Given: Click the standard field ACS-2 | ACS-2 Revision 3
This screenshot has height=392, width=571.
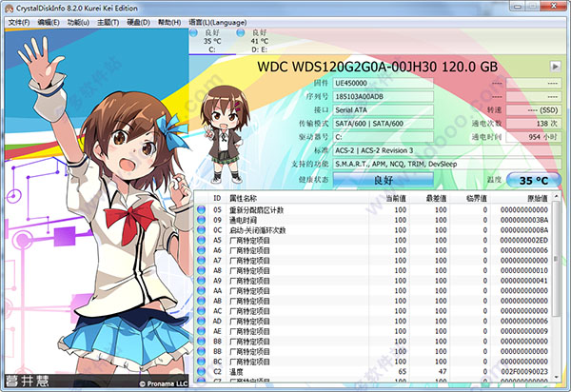Looking at the screenshot, I should pyautogui.click(x=447, y=150).
